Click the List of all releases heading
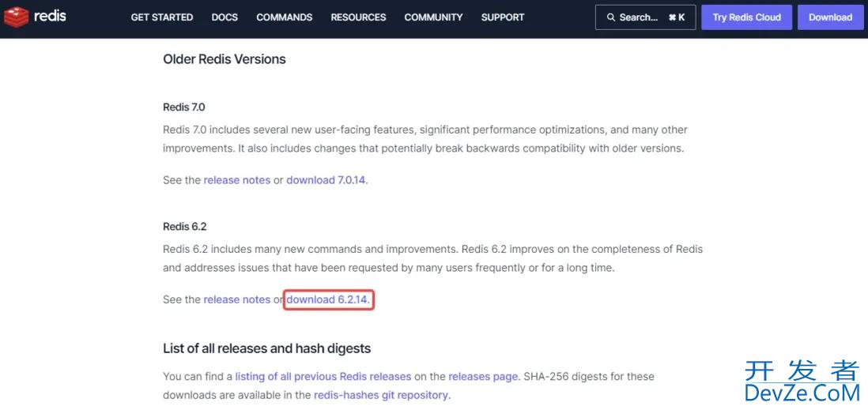Image resolution: width=868 pixels, height=410 pixels. tap(266, 348)
